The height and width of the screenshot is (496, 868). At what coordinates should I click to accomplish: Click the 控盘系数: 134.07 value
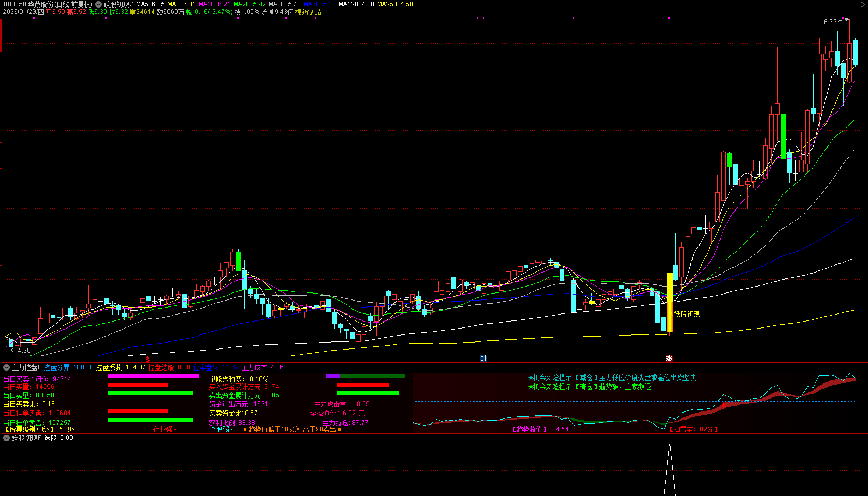click(x=121, y=367)
